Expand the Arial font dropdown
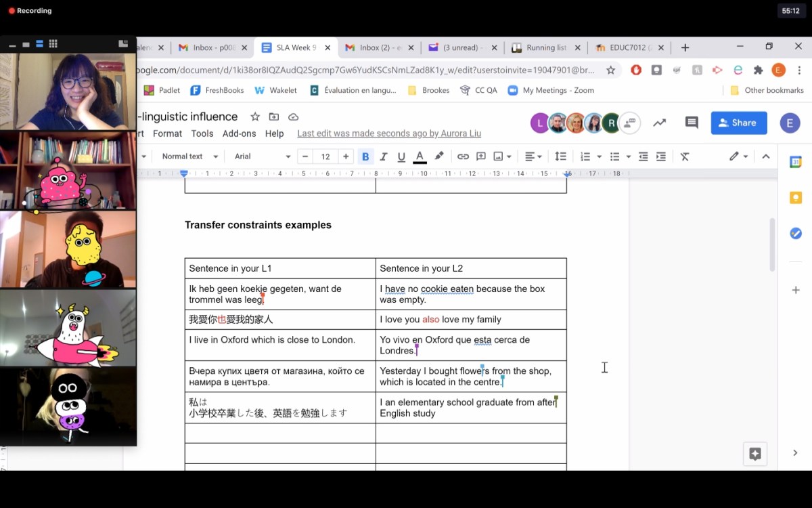Viewport: 812px width, 508px height. coord(261,156)
